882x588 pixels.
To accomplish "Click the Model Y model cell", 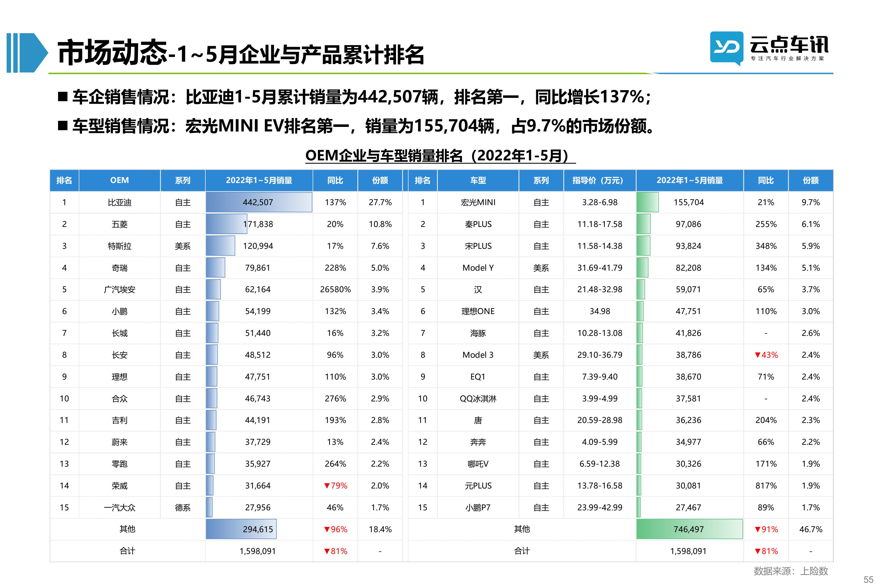I will [478, 268].
